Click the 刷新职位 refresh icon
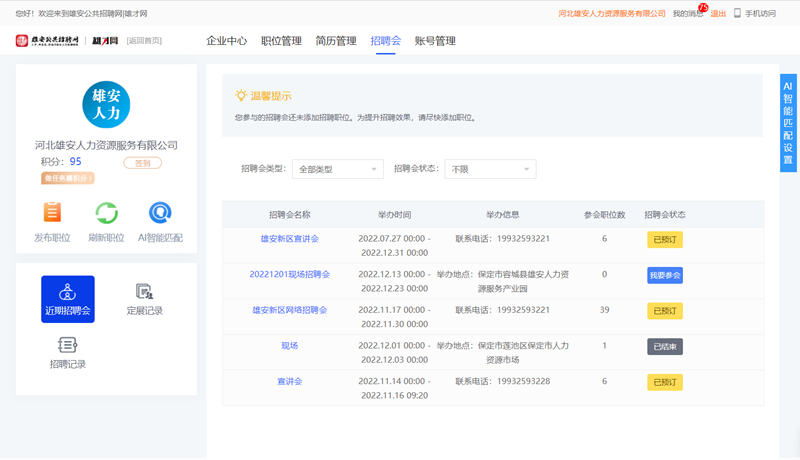 106,212
